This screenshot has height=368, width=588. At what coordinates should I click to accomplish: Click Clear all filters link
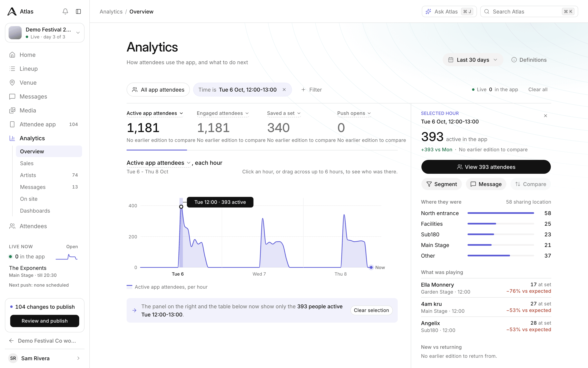538,90
